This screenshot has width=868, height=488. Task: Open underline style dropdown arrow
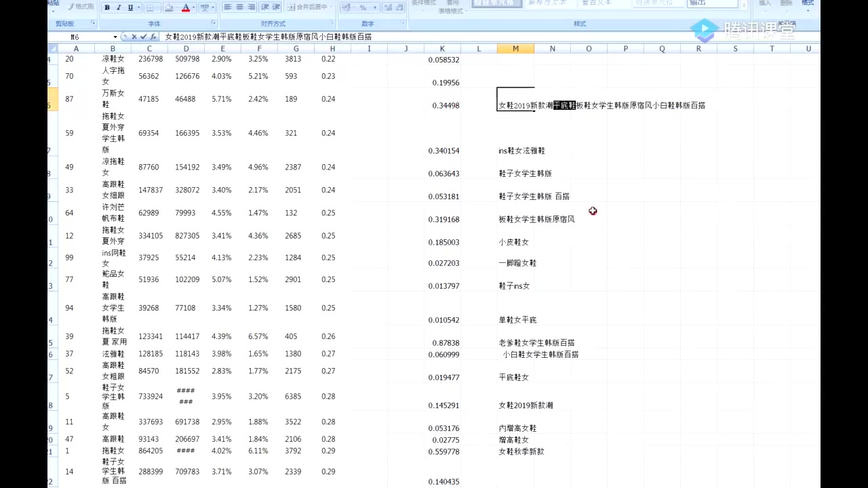pyautogui.click(x=138, y=7)
